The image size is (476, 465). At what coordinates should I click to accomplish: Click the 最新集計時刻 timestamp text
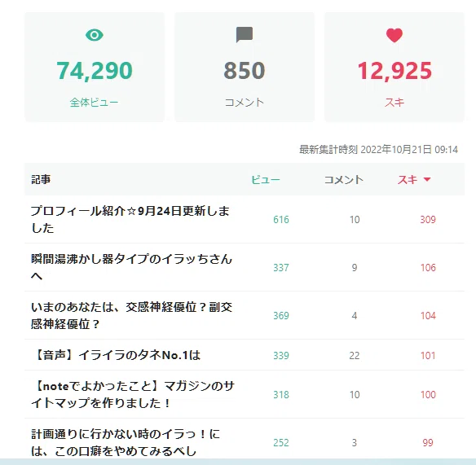coord(378,150)
